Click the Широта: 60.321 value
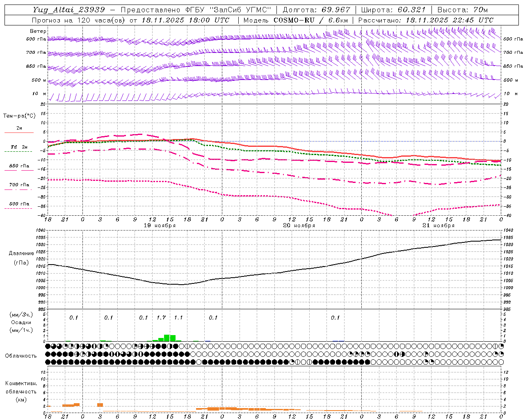This screenshot has height=420, width=525. (393, 10)
